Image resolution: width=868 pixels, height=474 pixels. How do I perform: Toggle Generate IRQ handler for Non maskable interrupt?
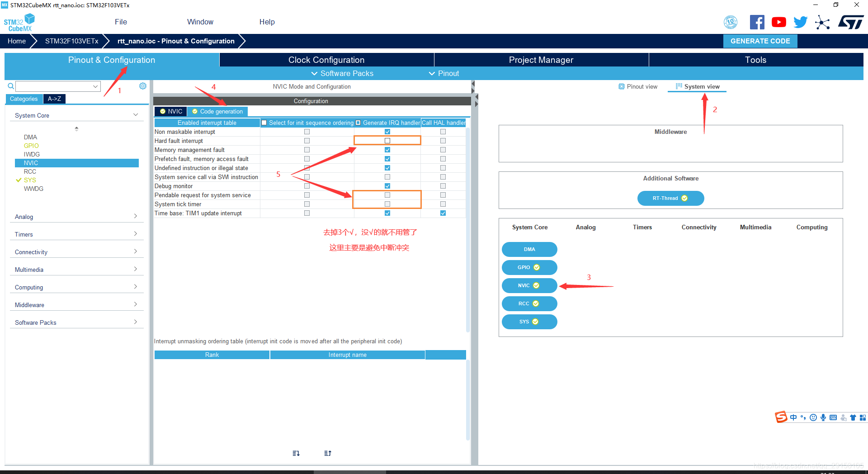pyautogui.click(x=387, y=132)
